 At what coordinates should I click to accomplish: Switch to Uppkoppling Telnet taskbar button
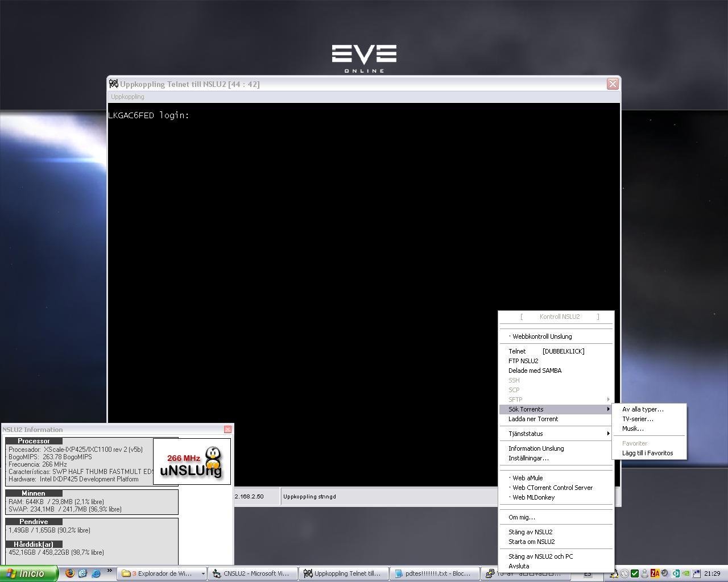click(344, 573)
